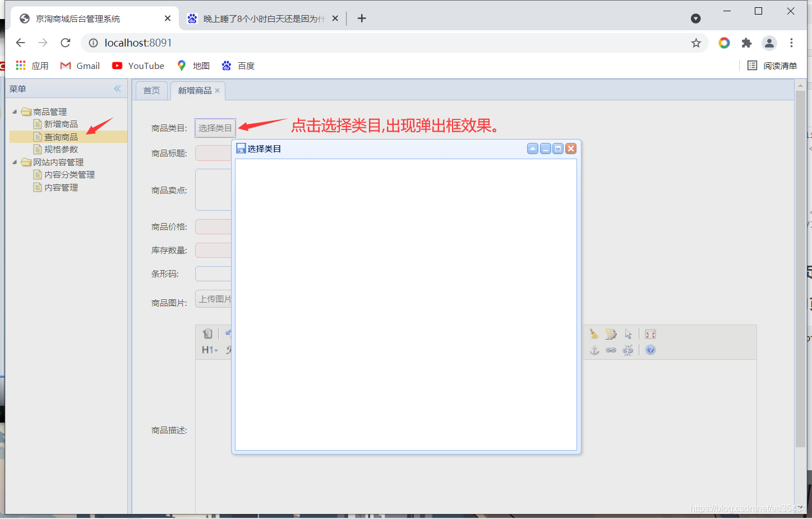Open Chrome extensions puzzle icon
The image size is (812, 519).
tap(746, 43)
